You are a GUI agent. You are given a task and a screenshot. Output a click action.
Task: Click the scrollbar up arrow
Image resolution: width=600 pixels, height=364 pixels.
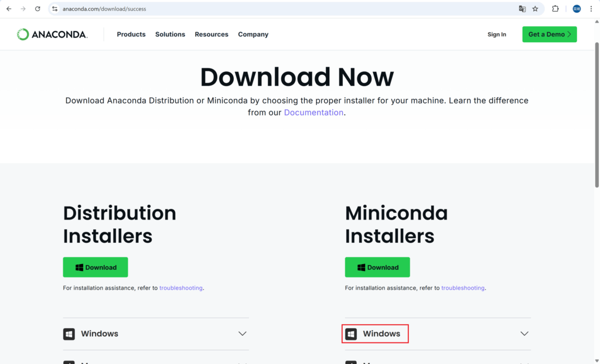(x=596, y=22)
